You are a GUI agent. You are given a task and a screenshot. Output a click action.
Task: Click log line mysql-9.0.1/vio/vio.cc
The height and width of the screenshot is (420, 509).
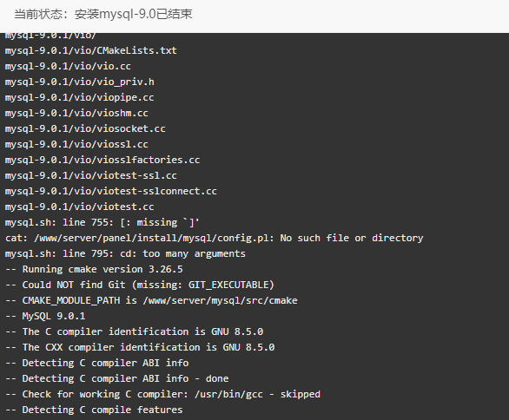[x=68, y=66]
